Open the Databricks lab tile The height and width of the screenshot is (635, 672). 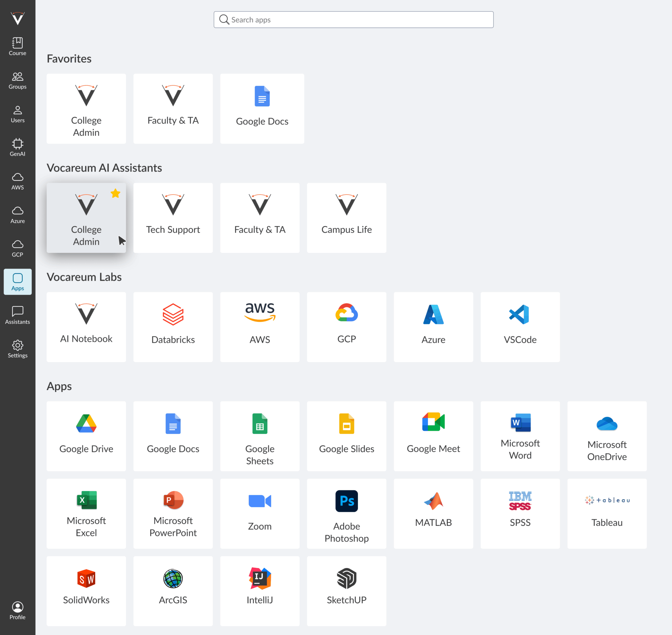coord(173,327)
